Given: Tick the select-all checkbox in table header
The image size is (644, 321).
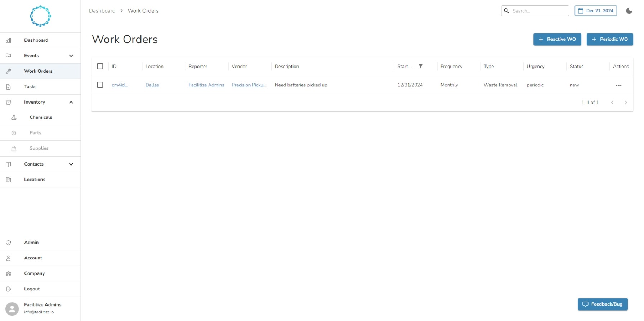Looking at the screenshot, I should pyautogui.click(x=100, y=66).
